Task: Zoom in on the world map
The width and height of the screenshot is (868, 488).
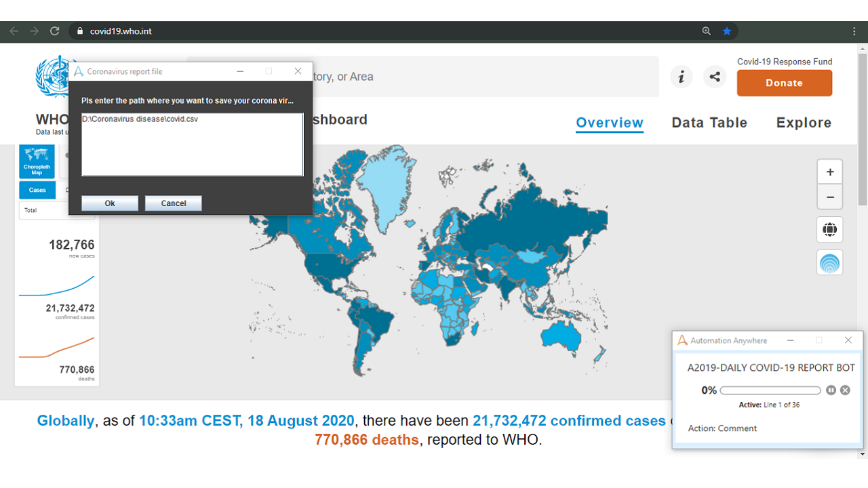Action: pyautogui.click(x=830, y=172)
